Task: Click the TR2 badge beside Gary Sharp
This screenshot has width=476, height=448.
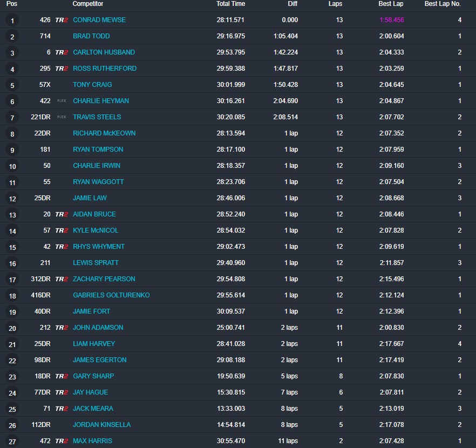Action: (x=62, y=376)
